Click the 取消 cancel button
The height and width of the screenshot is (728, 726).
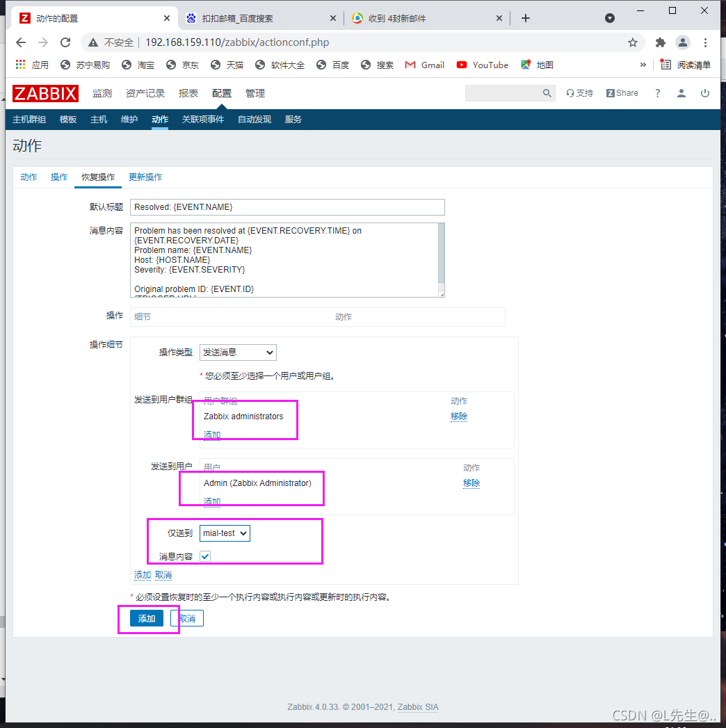pos(187,618)
